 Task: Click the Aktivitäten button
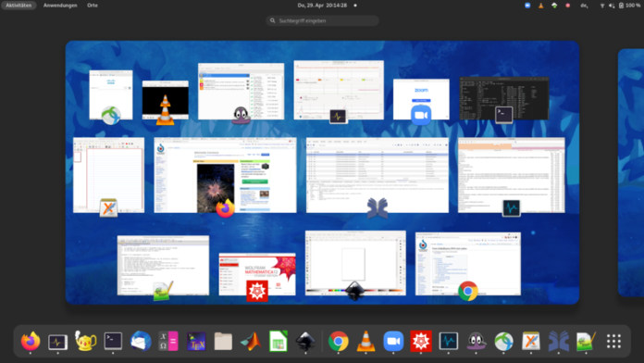(19, 6)
